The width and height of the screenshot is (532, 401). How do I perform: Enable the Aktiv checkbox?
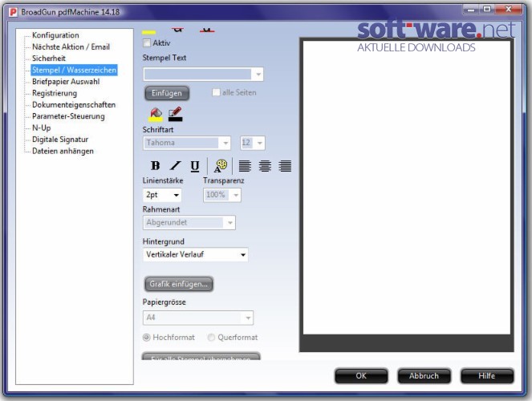pos(147,43)
